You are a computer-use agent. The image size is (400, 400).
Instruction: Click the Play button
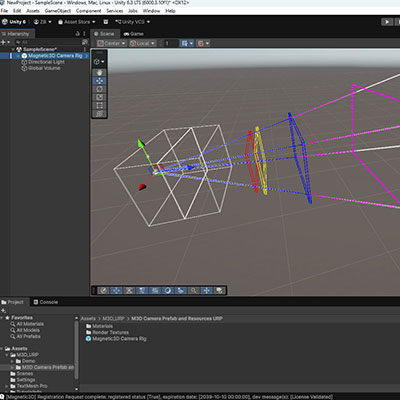(x=387, y=22)
